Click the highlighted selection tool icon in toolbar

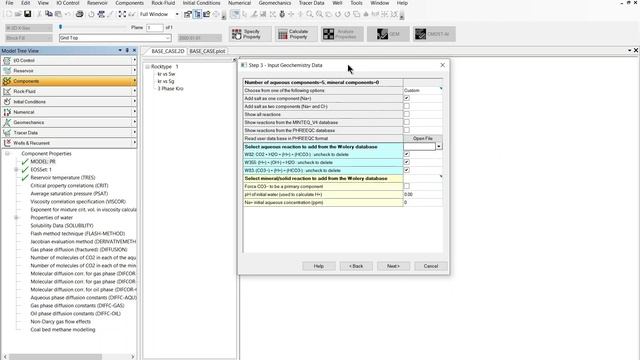(235, 14)
